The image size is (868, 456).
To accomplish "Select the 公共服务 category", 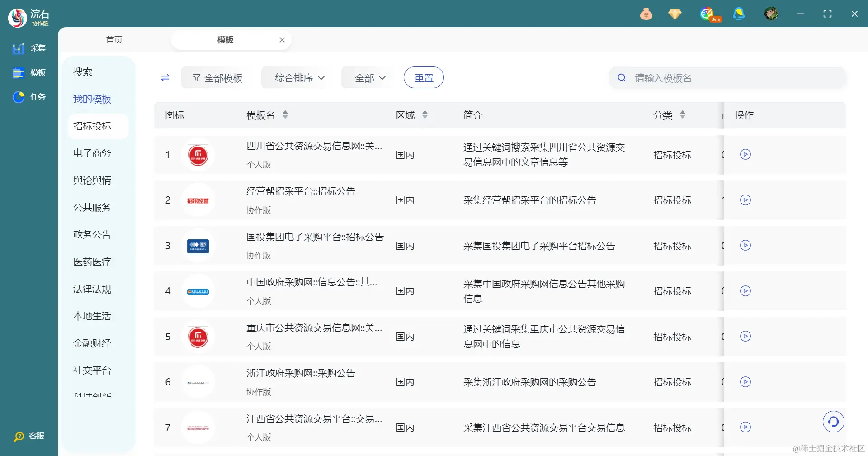I will [x=92, y=208].
